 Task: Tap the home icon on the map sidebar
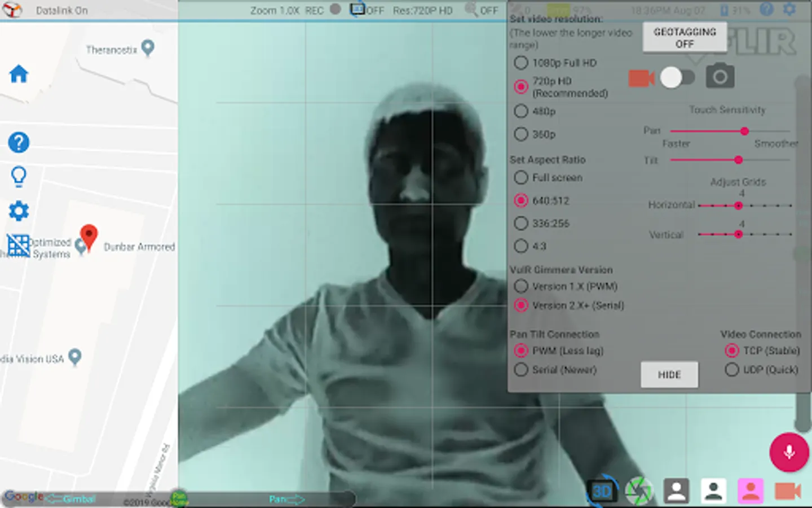click(x=19, y=74)
